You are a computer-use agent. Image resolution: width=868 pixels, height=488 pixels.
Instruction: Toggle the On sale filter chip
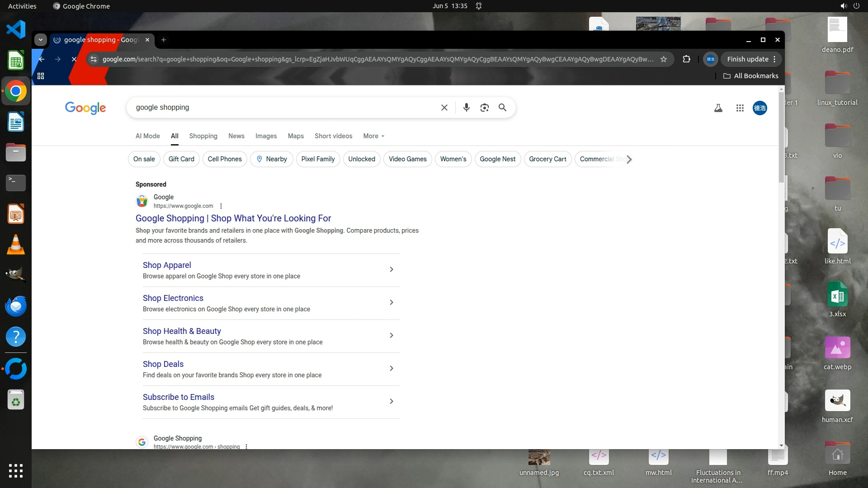coord(144,159)
